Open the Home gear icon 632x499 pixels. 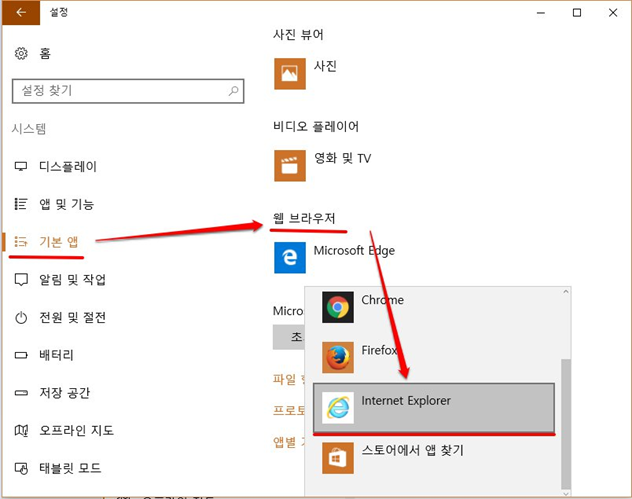(21, 53)
